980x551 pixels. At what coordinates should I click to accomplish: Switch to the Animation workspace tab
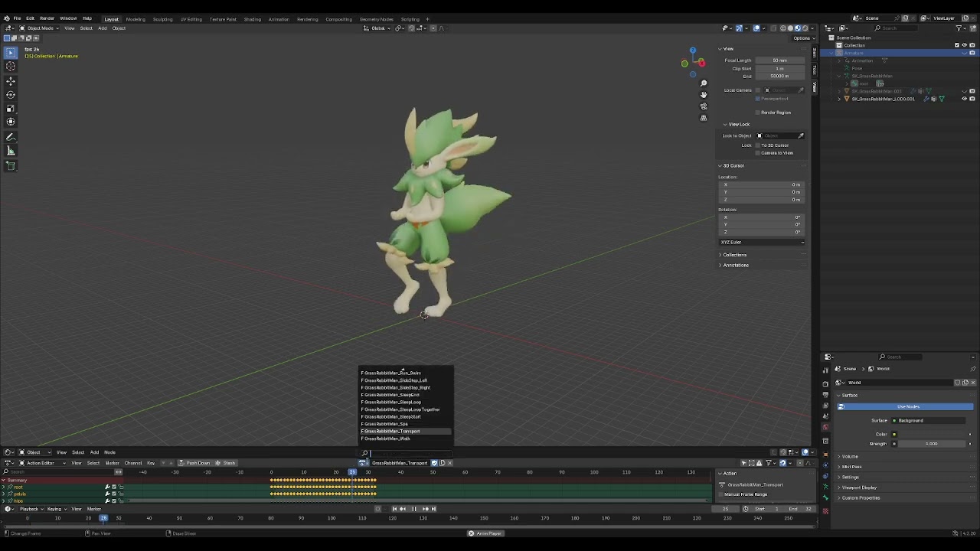pyautogui.click(x=279, y=19)
